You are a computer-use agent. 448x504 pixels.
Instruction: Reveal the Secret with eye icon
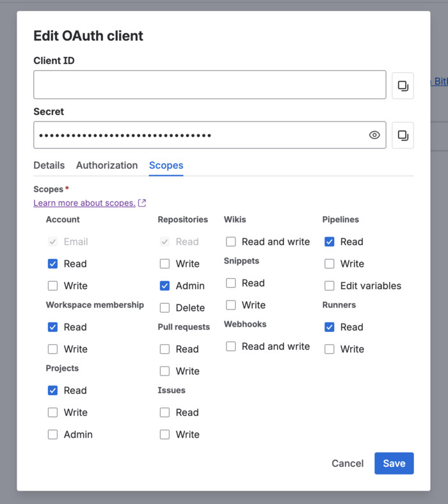(x=374, y=135)
